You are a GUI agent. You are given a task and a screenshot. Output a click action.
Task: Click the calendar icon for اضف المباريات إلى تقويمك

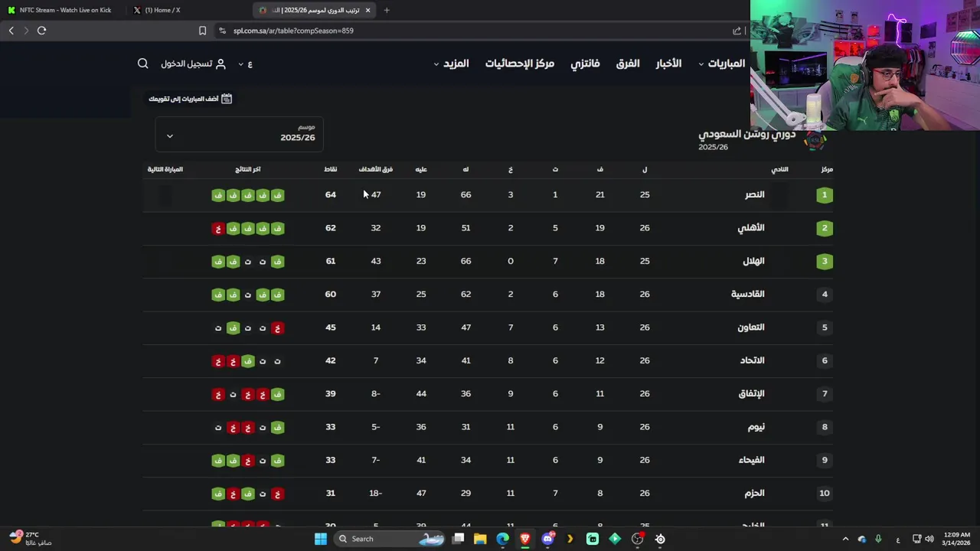[x=227, y=99]
